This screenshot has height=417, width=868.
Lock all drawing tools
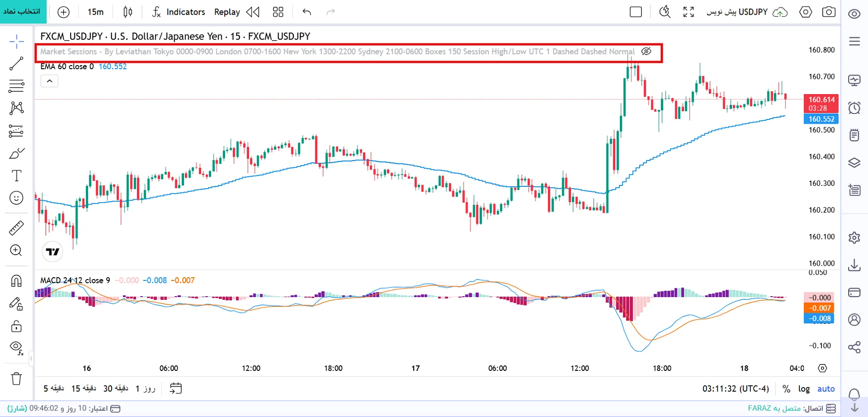coord(17,326)
